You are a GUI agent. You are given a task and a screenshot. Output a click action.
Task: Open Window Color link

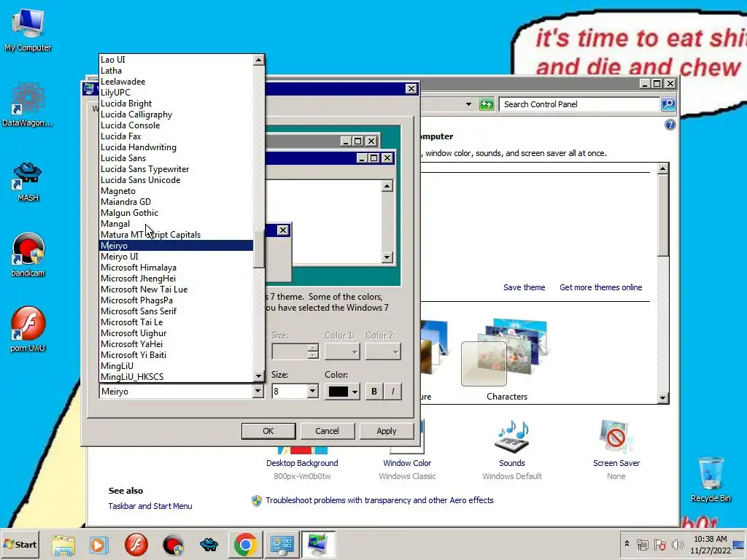pyautogui.click(x=407, y=463)
